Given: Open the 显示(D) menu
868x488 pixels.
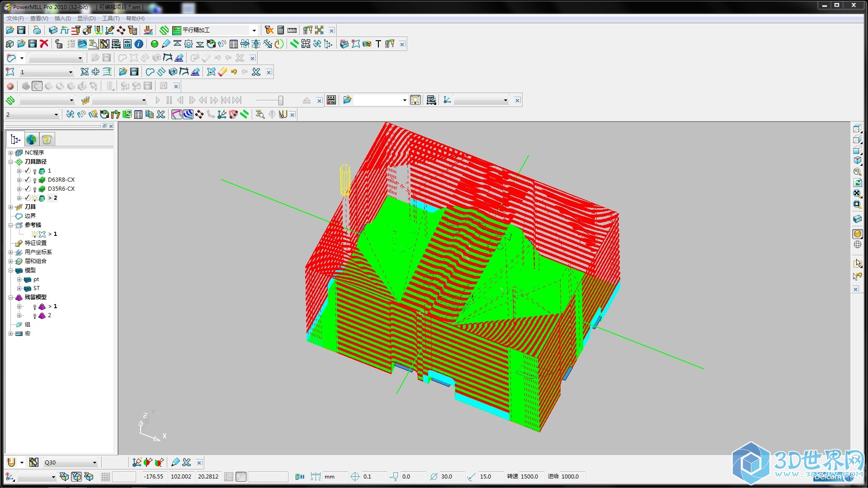Looking at the screenshot, I should tap(86, 19).
